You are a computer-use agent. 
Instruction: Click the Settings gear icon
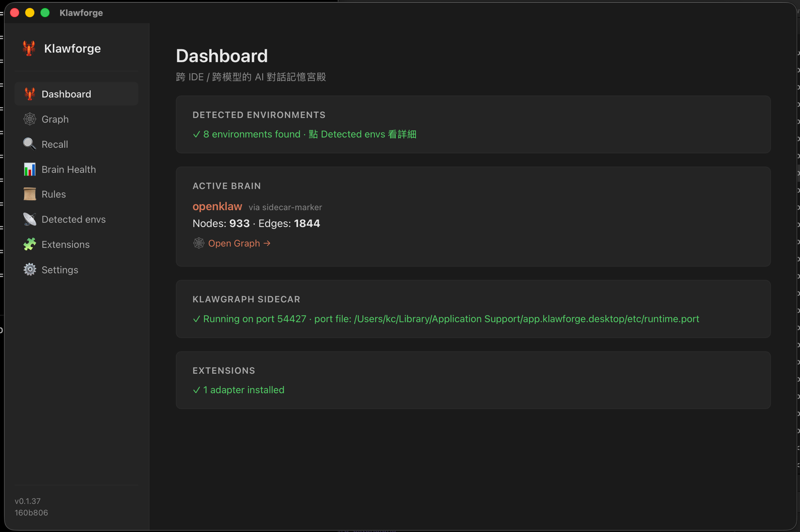point(30,269)
